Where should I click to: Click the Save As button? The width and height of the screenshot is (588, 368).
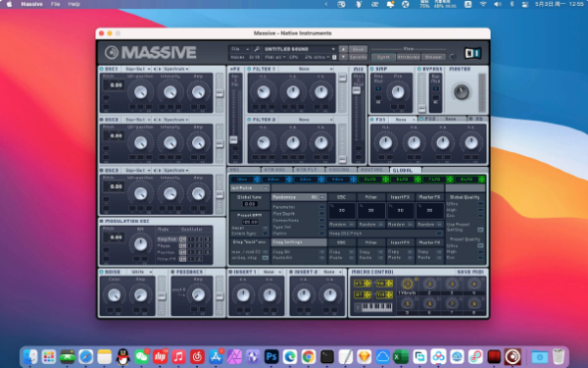pyautogui.click(x=358, y=57)
